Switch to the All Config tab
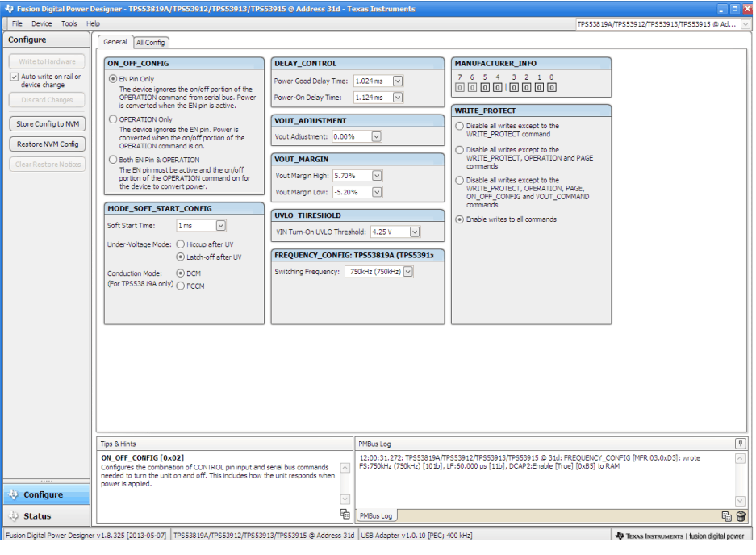 click(x=151, y=42)
